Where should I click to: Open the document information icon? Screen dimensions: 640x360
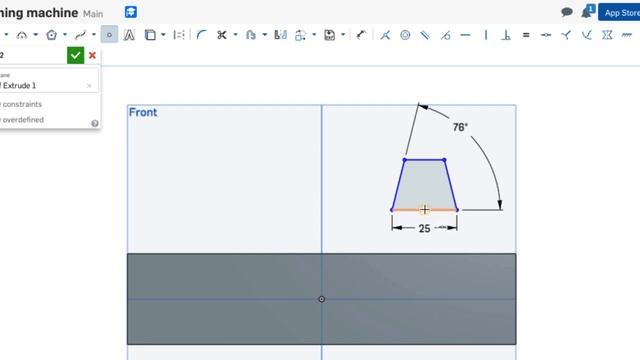click(131, 12)
